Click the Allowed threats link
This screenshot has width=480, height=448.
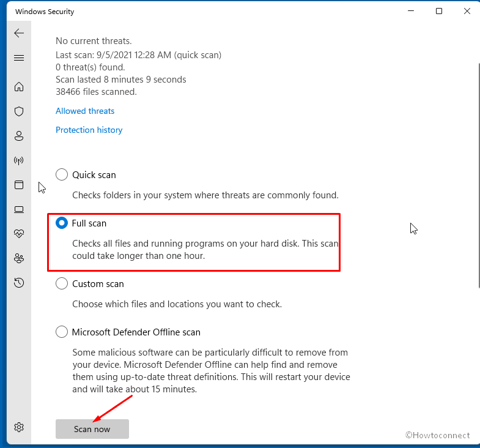coord(85,111)
